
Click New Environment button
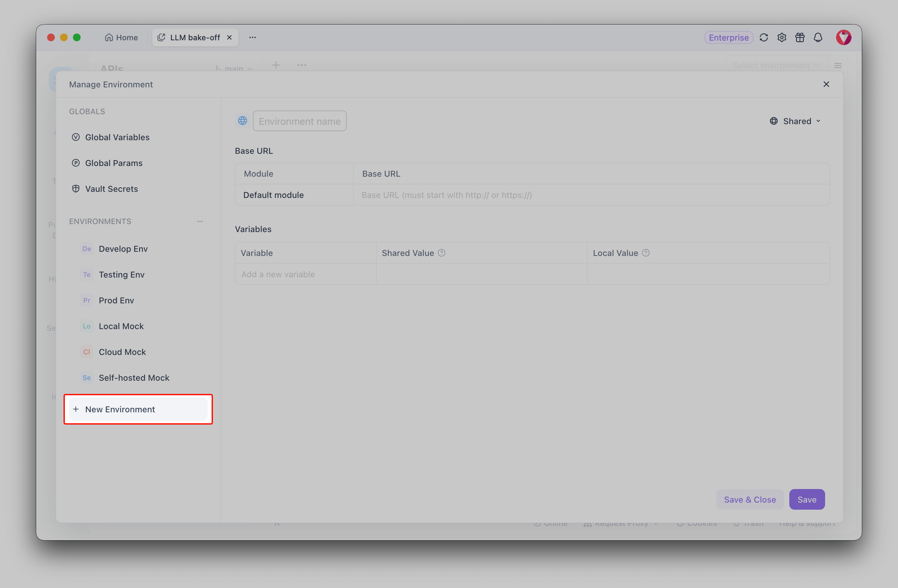pos(138,409)
